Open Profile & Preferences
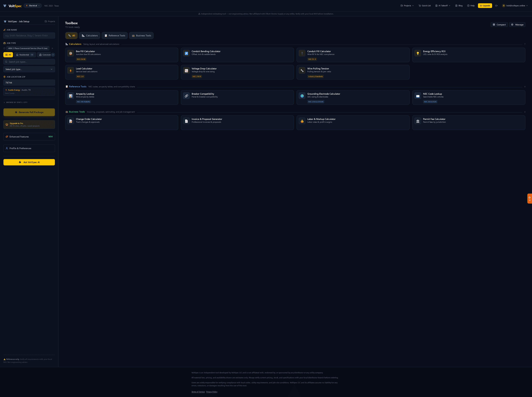The image size is (532, 397). coord(29,148)
